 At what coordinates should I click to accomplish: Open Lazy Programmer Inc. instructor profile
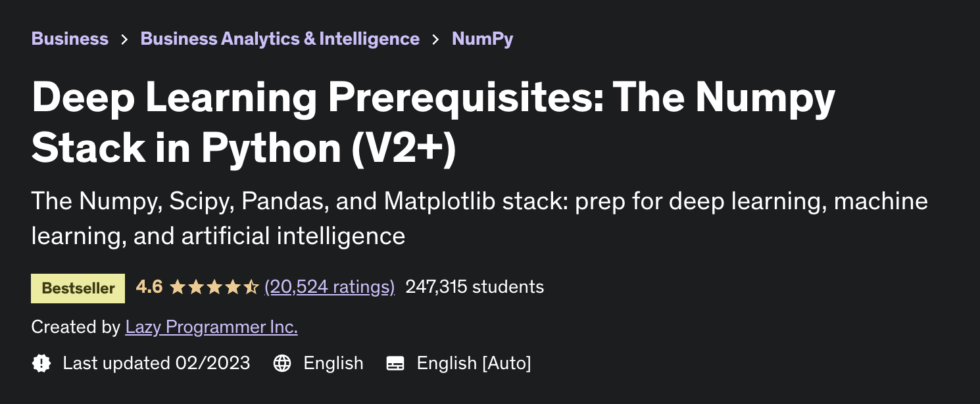point(212,327)
